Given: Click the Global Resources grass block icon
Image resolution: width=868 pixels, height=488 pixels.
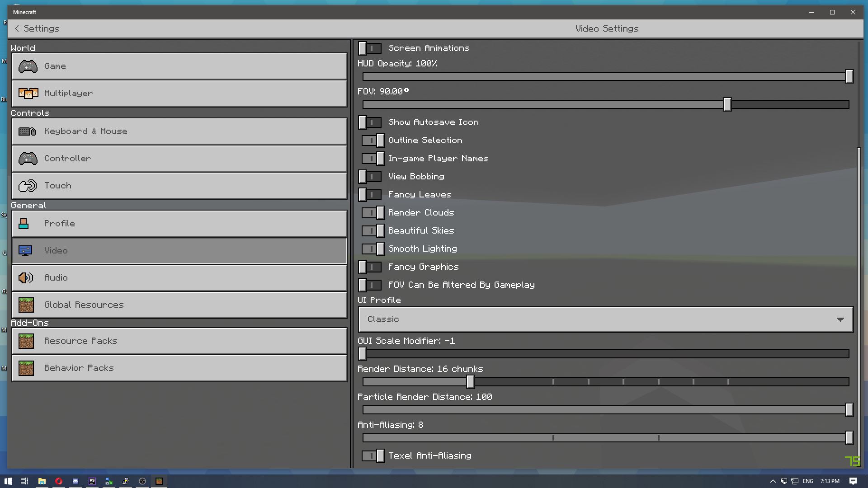Looking at the screenshot, I should (x=26, y=305).
